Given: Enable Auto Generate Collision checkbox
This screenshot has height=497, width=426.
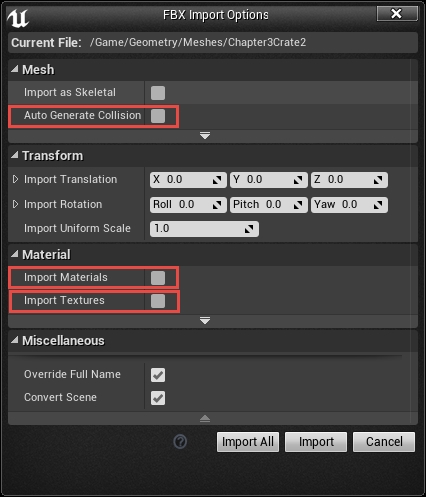Looking at the screenshot, I should click(x=158, y=116).
